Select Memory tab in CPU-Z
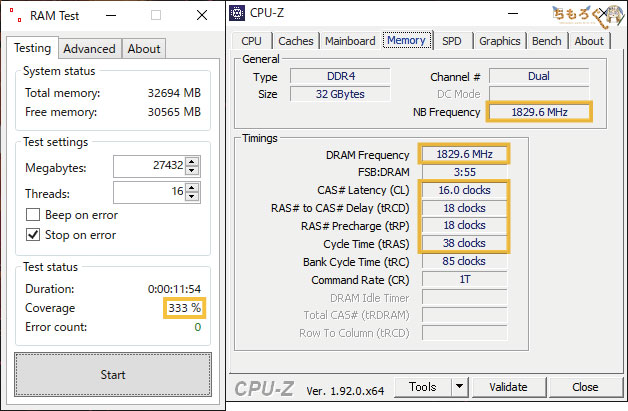The width and height of the screenshot is (628, 411). pyautogui.click(x=406, y=40)
